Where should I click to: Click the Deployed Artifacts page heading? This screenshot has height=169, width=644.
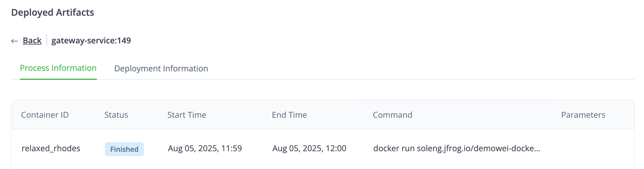tap(52, 13)
